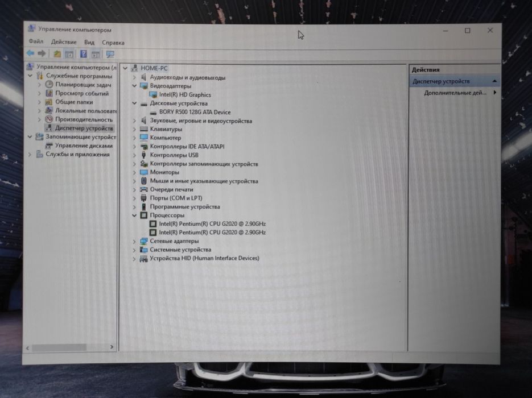This screenshot has height=398, width=532.
Task: Click left tree horizontal scrollbar left arrow
Action: click(x=28, y=347)
